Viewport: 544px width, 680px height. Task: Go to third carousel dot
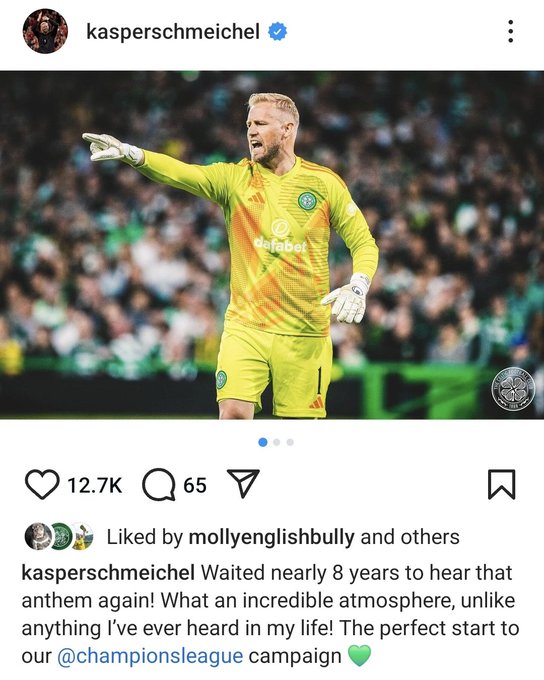pos(290,442)
